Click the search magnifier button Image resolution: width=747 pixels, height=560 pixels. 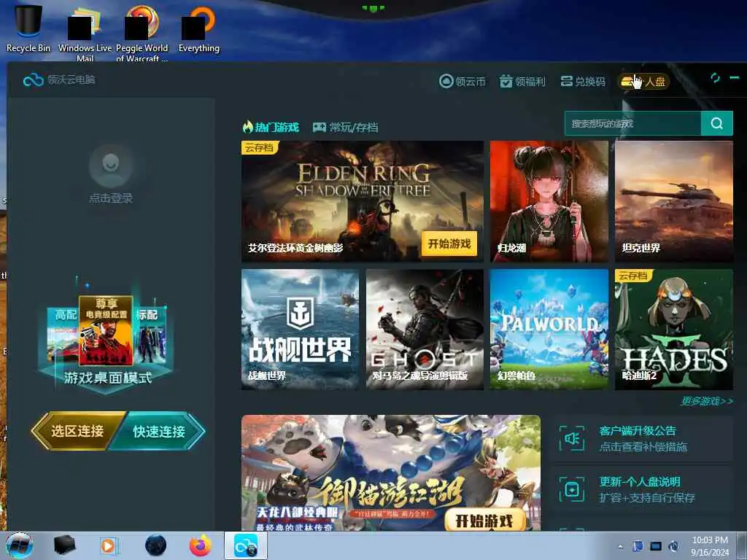[716, 123]
